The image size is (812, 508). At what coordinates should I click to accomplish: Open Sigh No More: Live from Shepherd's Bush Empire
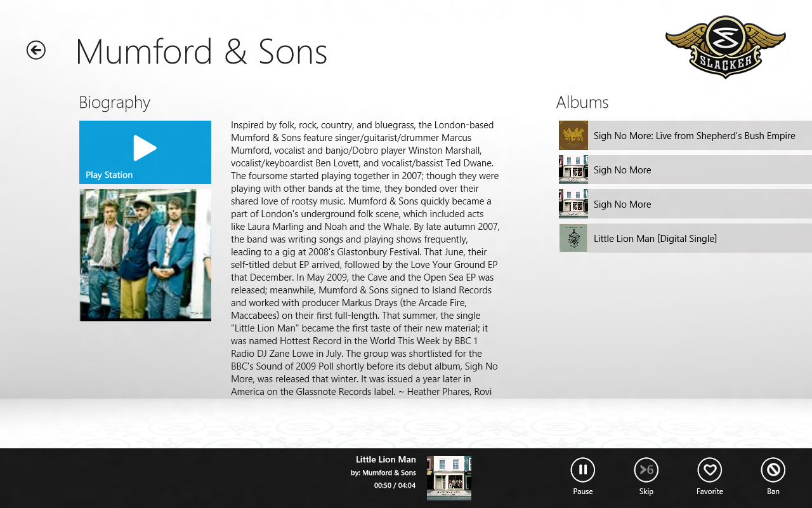(x=685, y=135)
